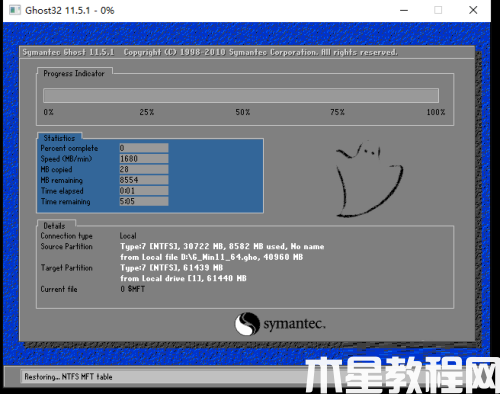Viewport: 500px width, 394px height.
Task: Click the MB copied value field
Action: coord(144,169)
